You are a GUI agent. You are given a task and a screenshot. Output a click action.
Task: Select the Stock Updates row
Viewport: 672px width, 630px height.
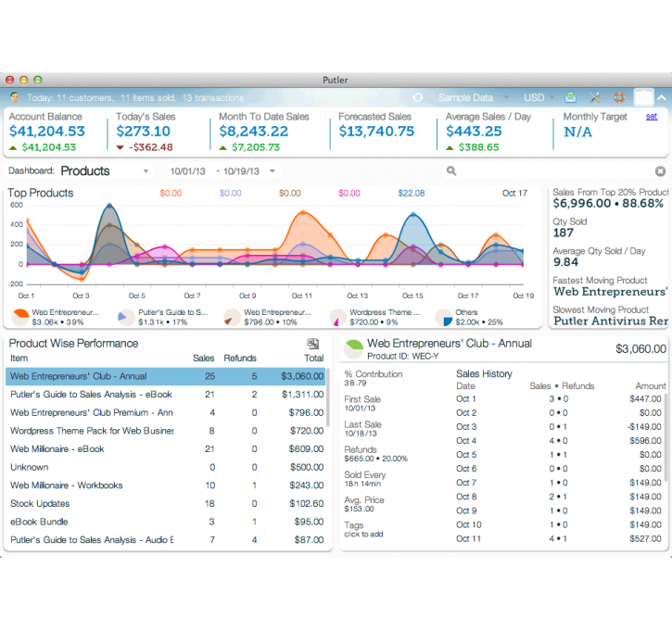[166, 504]
